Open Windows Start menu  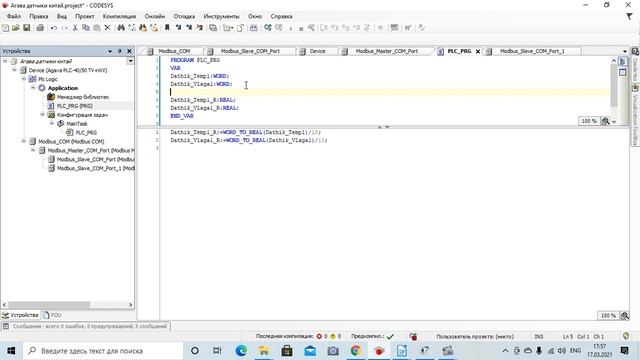tap(11, 351)
